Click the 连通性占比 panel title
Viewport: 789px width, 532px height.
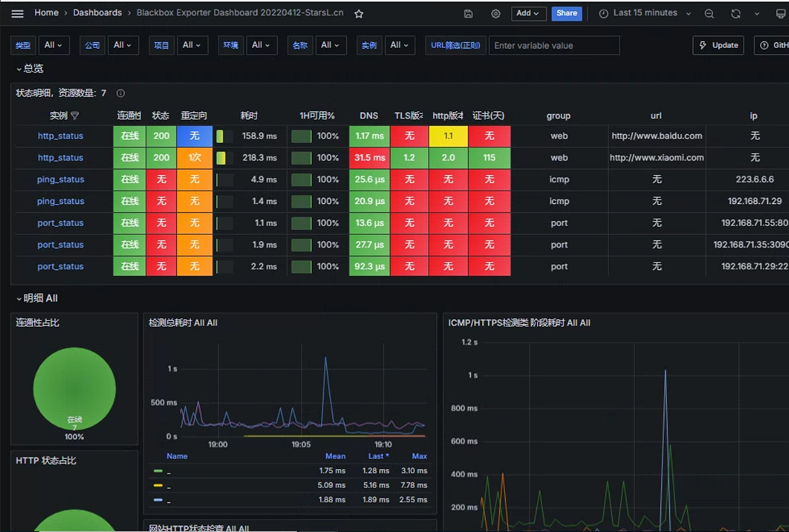click(38, 323)
